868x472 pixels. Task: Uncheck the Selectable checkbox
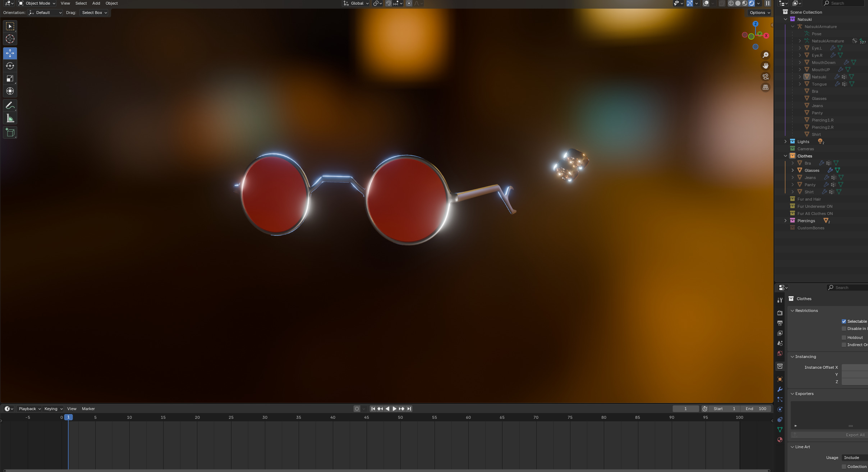click(x=844, y=321)
